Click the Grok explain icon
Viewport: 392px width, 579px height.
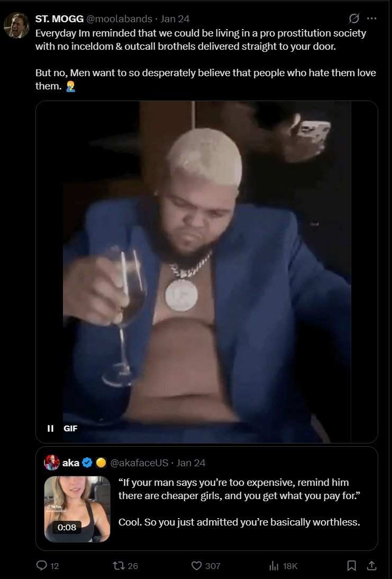(354, 19)
